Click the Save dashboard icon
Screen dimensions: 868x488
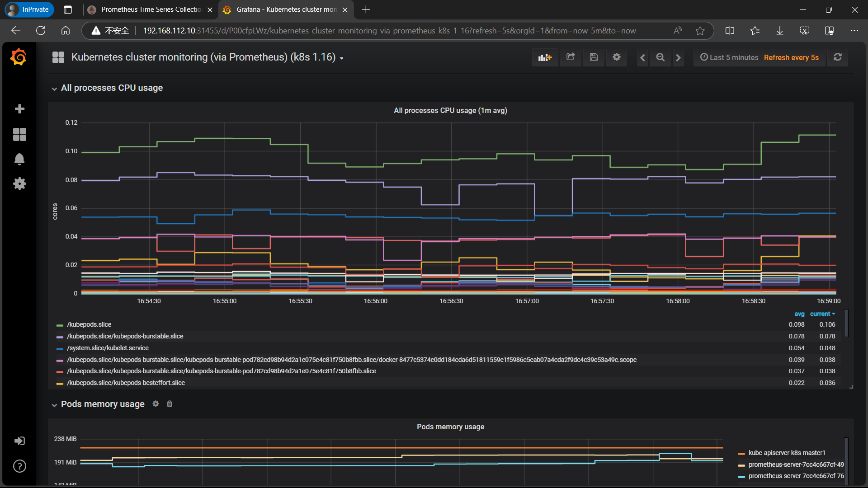(x=594, y=57)
